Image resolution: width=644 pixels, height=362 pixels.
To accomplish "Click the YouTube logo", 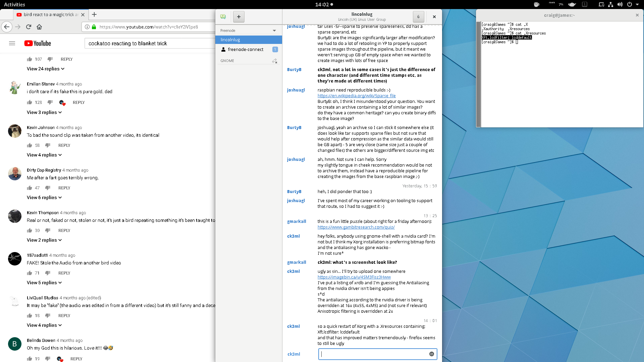I will coord(38,43).
